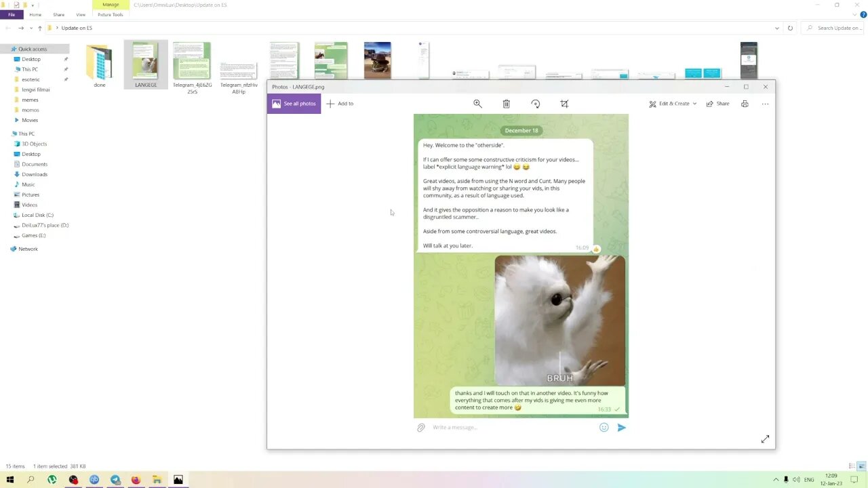Select Telegram_4jE6ZG25rS file thumbnail
This screenshot has width=868, height=488.
192,67
